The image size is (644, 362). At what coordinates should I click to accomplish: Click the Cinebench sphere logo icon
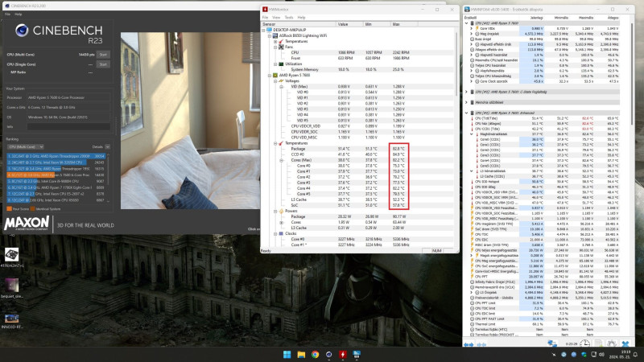click(22, 31)
